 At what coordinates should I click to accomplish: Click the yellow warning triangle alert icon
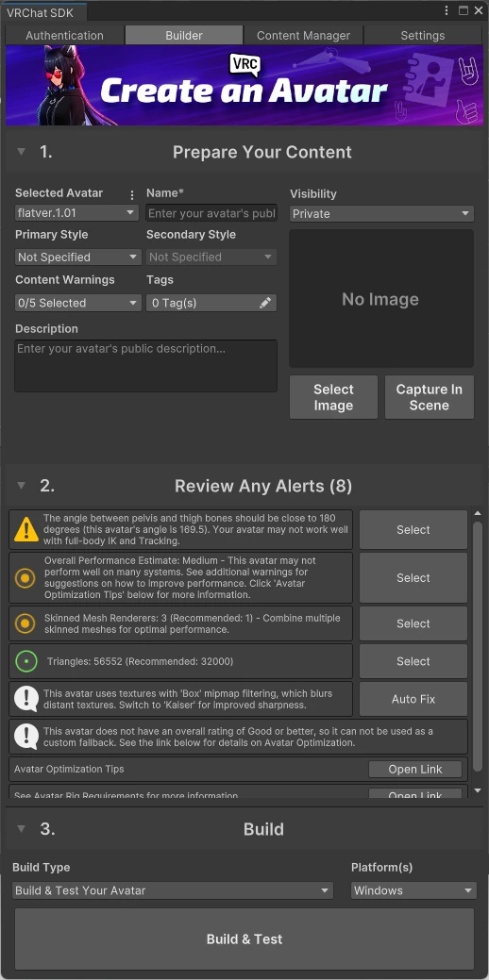26,529
